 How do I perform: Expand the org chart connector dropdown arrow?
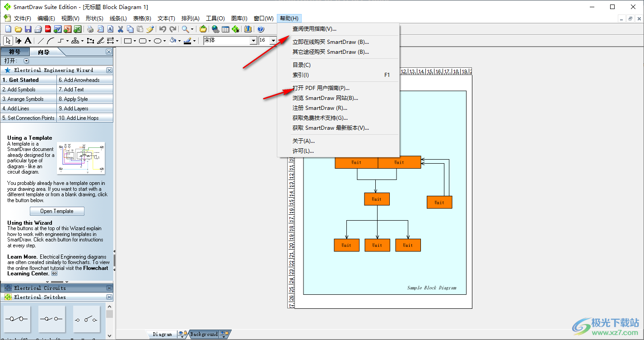82,41
